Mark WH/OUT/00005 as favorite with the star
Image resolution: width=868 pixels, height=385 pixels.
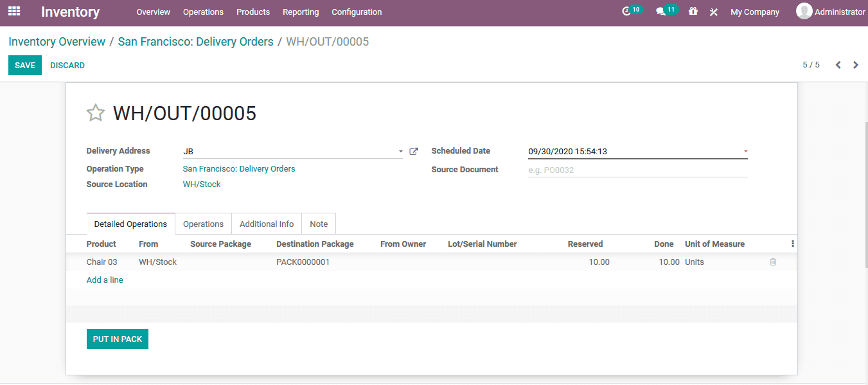point(95,112)
